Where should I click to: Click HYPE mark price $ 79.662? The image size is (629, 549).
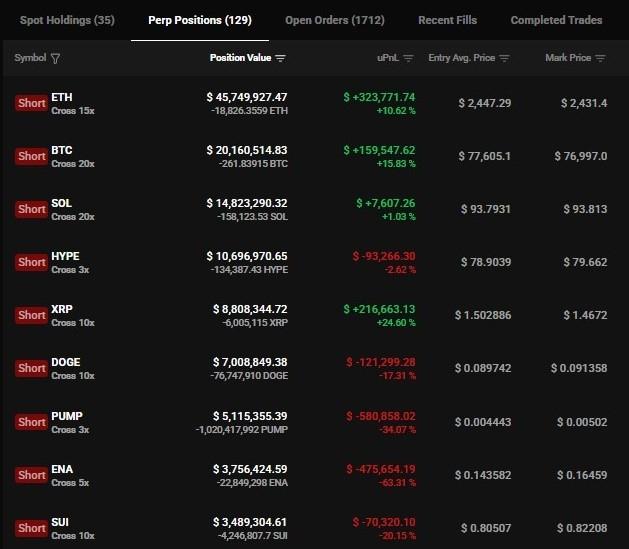tap(585, 262)
